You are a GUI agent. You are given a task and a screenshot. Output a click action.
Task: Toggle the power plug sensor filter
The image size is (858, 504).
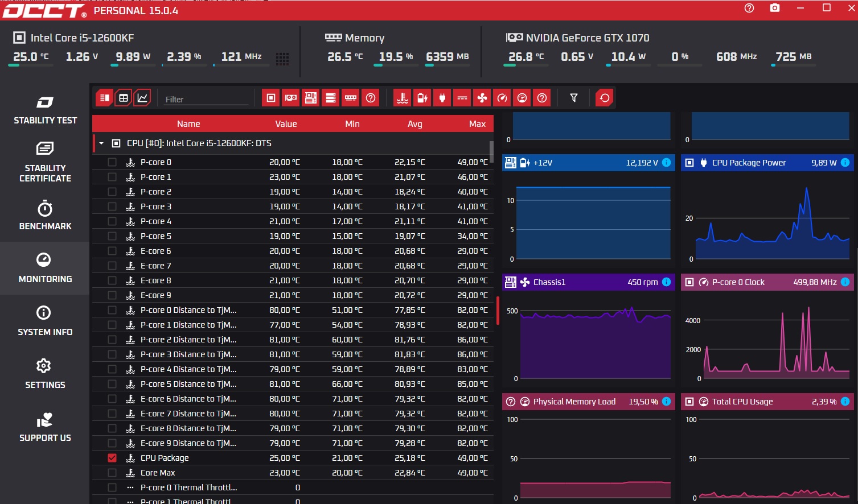(x=442, y=98)
